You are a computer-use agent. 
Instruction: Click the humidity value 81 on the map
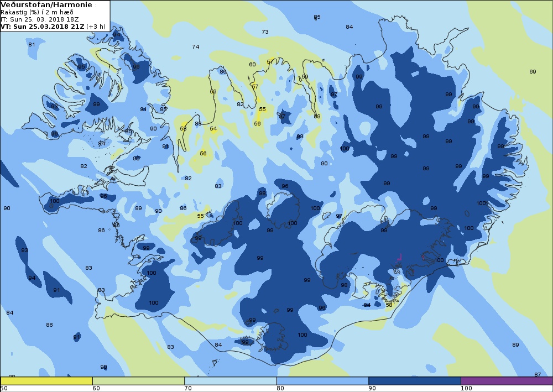pyautogui.click(x=32, y=44)
